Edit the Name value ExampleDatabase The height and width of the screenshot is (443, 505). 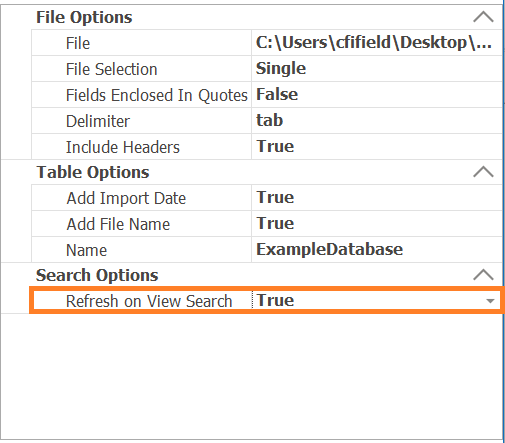pyautogui.click(x=377, y=250)
